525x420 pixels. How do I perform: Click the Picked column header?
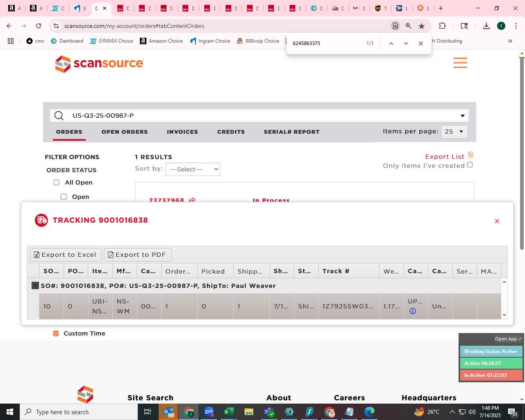click(215, 271)
